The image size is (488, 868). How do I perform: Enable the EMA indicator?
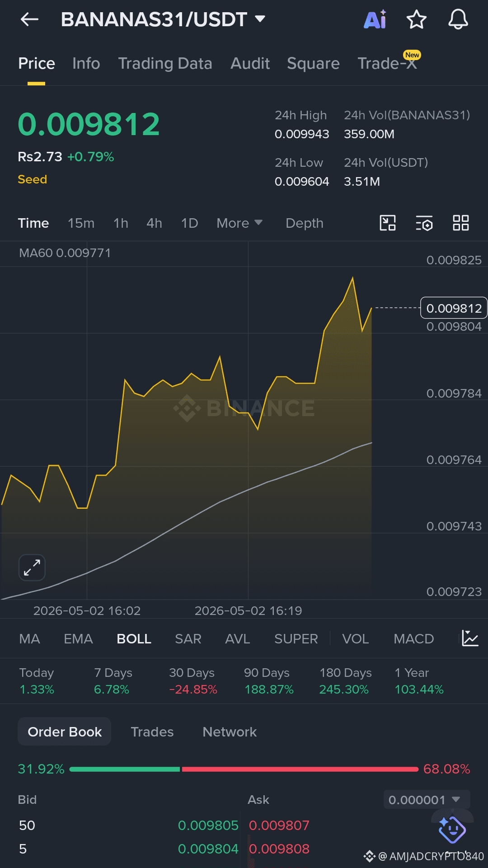pos(78,639)
